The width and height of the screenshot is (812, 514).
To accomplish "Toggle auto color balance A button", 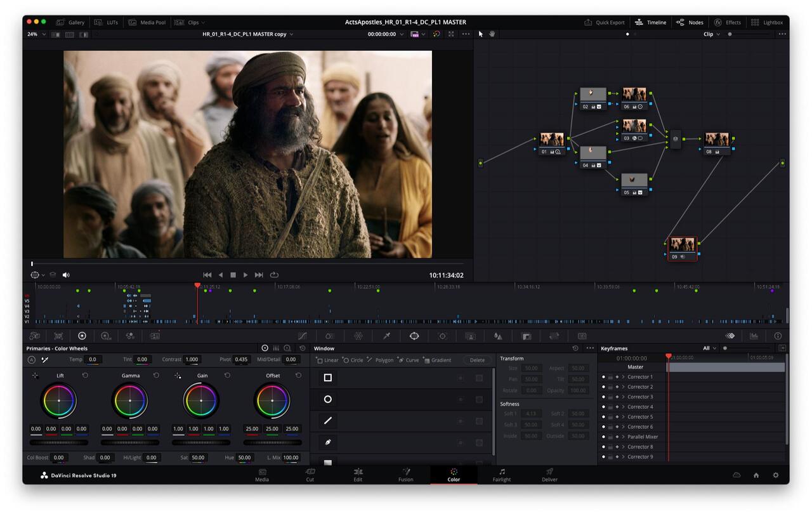I will [x=32, y=360].
